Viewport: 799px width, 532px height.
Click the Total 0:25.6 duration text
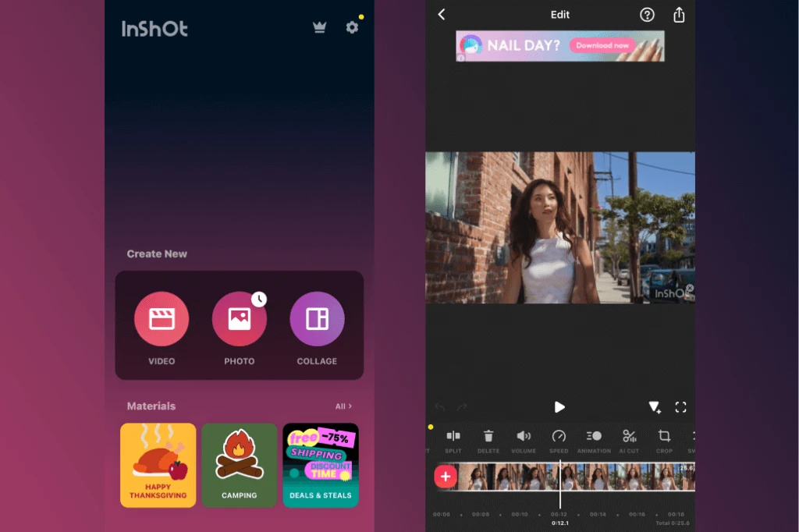pyautogui.click(x=673, y=523)
